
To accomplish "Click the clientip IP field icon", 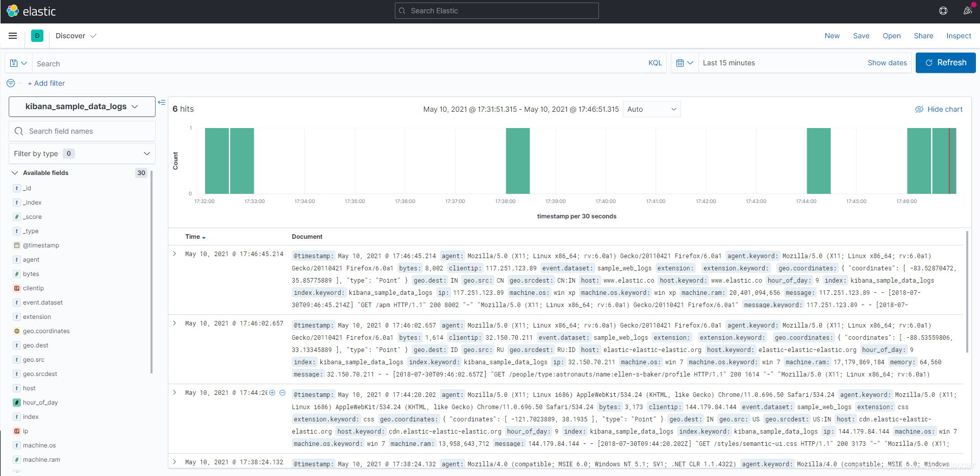I will (17, 288).
